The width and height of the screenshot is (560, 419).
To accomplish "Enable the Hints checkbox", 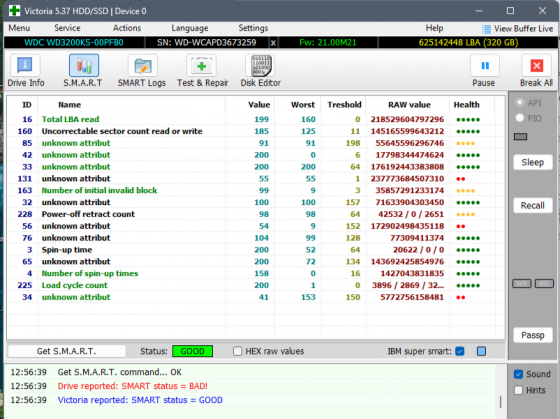I will pos(518,390).
